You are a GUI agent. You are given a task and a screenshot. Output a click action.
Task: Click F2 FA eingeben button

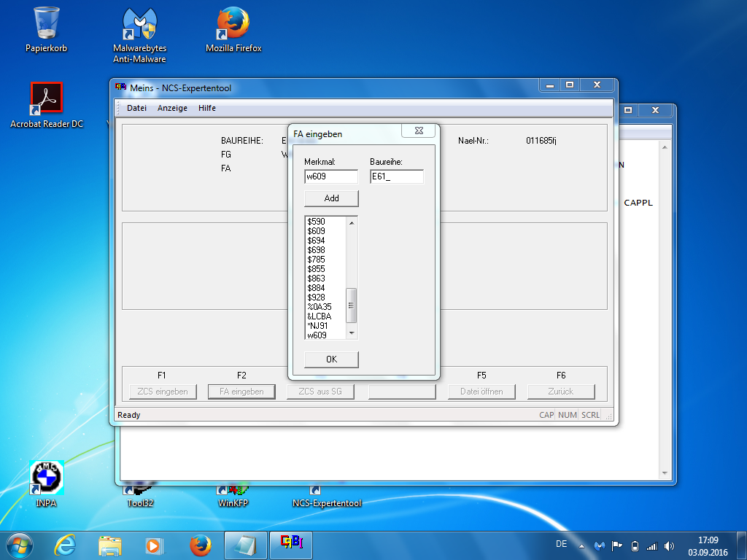(241, 392)
